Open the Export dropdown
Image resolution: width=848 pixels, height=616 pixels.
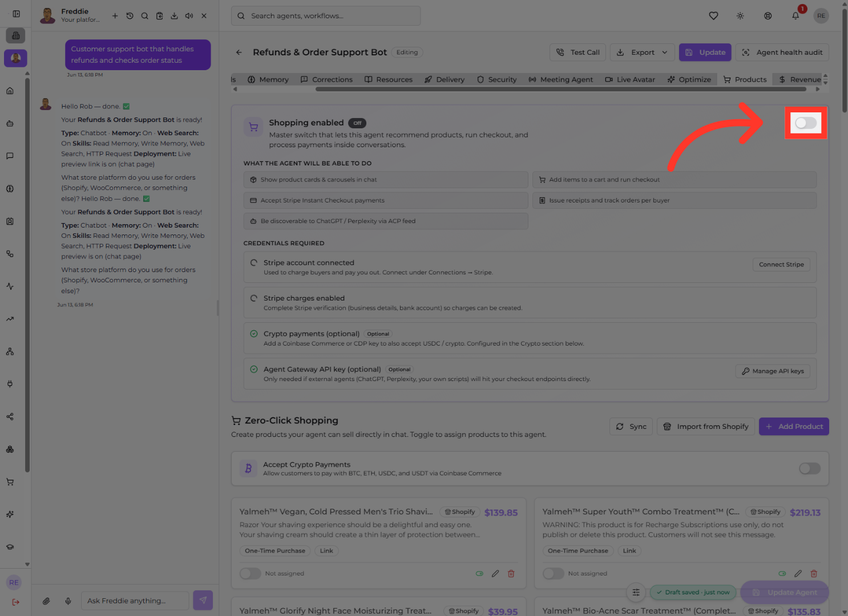pyautogui.click(x=643, y=52)
